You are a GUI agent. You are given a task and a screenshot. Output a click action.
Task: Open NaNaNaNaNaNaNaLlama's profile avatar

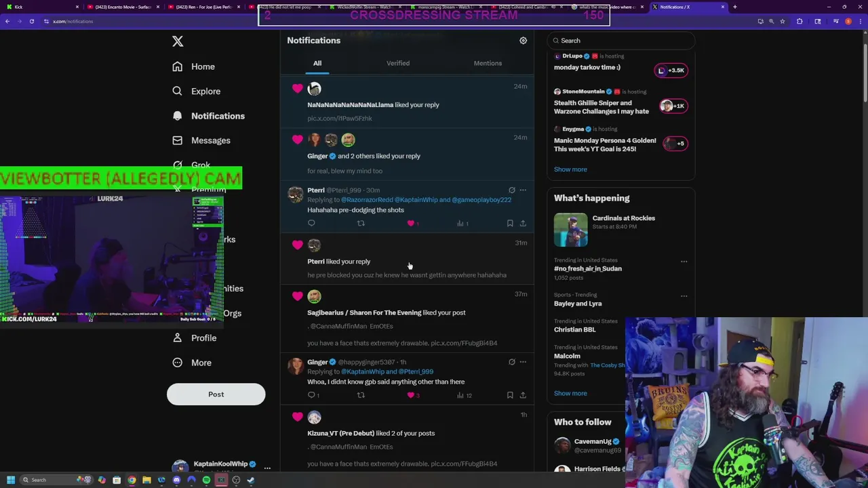(314, 89)
